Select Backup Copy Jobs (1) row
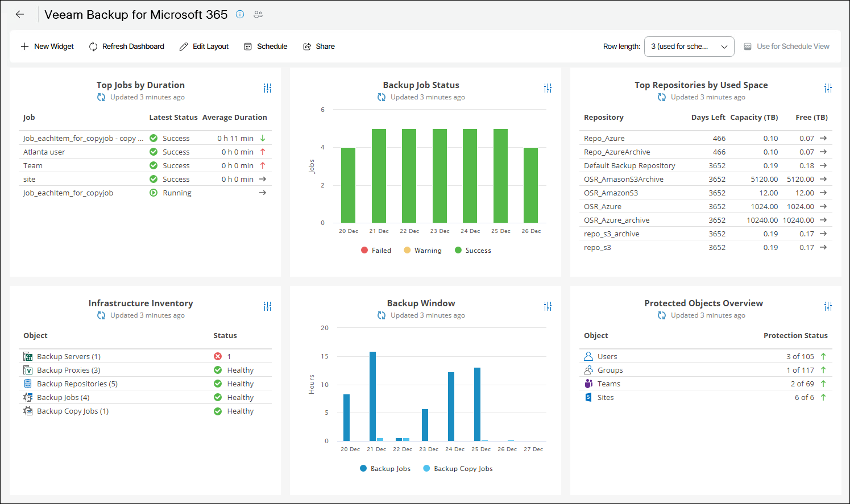Image resolution: width=850 pixels, height=504 pixels. (145, 411)
